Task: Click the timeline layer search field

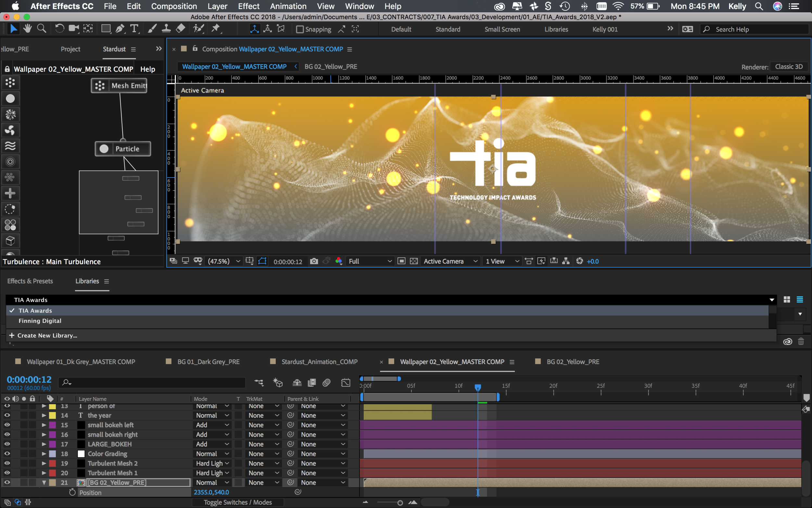Action: 152,382
